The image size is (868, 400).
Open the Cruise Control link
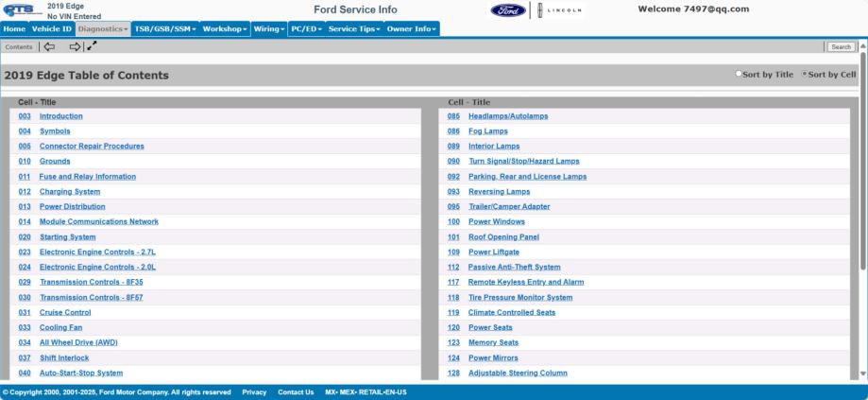(x=65, y=312)
